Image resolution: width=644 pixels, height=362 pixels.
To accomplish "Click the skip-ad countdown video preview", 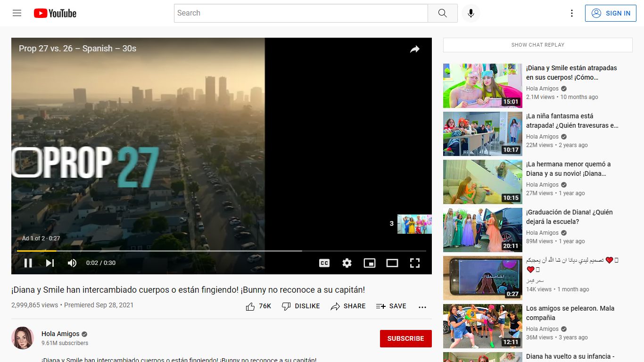I will (x=414, y=224).
